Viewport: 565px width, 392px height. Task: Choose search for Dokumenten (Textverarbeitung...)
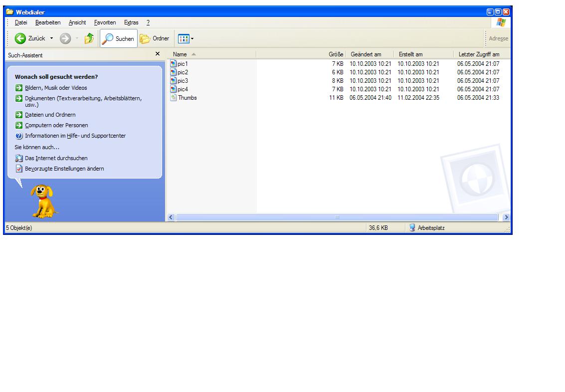coord(83,101)
